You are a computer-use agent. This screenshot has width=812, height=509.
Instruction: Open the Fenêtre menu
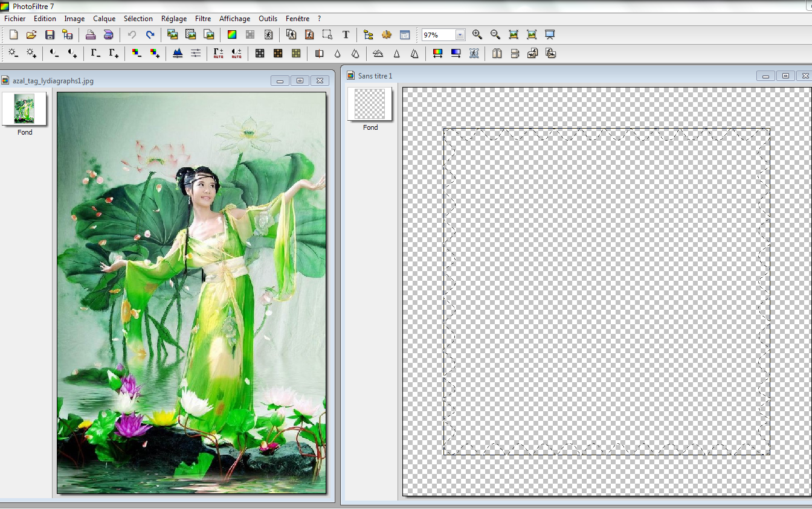pos(297,19)
